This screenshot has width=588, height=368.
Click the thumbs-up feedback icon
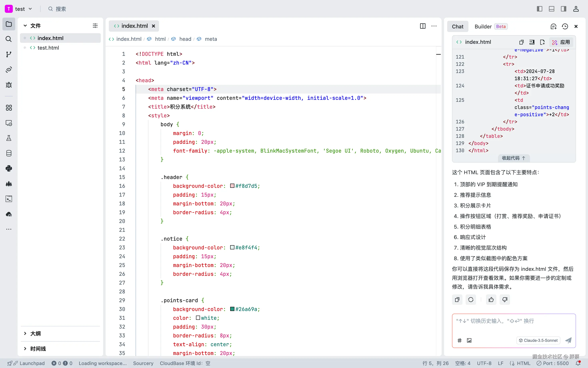pyautogui.click(x=491, y=300)
